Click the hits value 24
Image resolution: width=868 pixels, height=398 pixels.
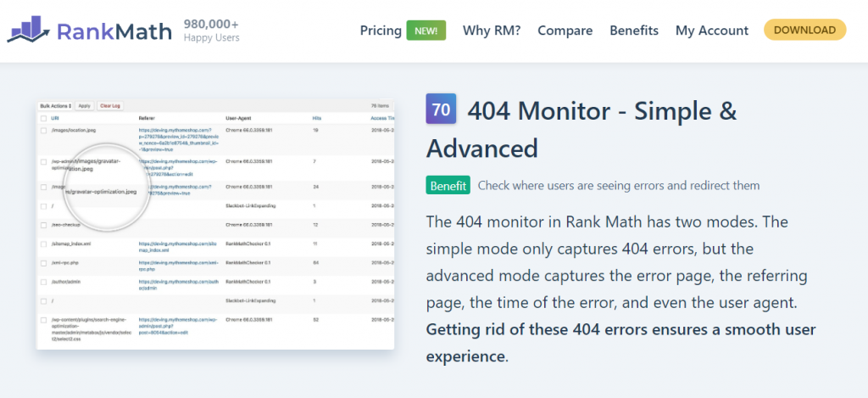pos(315,187)
